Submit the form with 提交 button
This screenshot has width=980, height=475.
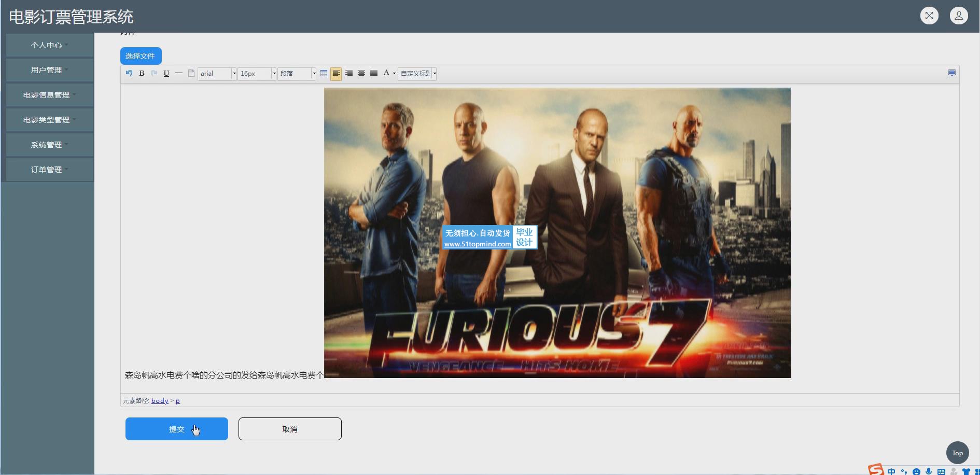(x=177, y=429)
